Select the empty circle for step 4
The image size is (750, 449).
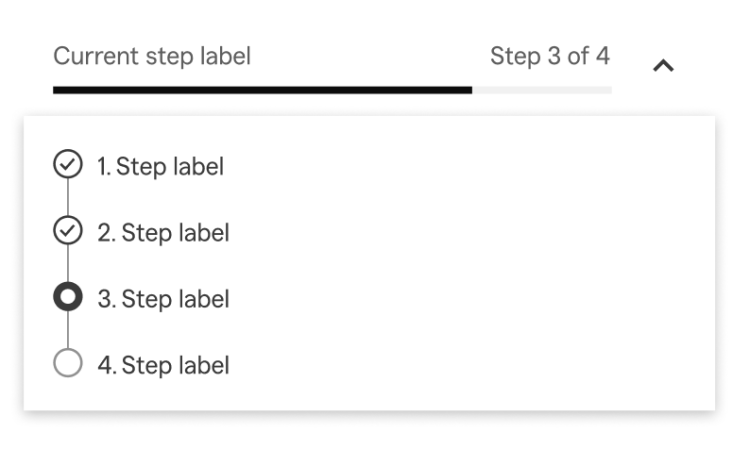pyautogui.click(x=67, y=364)
